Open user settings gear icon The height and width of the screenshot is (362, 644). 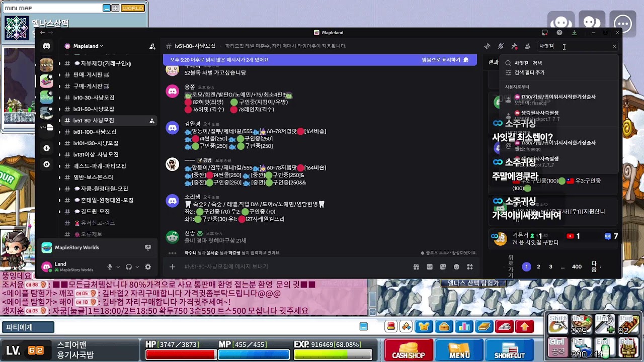point(148,267)
